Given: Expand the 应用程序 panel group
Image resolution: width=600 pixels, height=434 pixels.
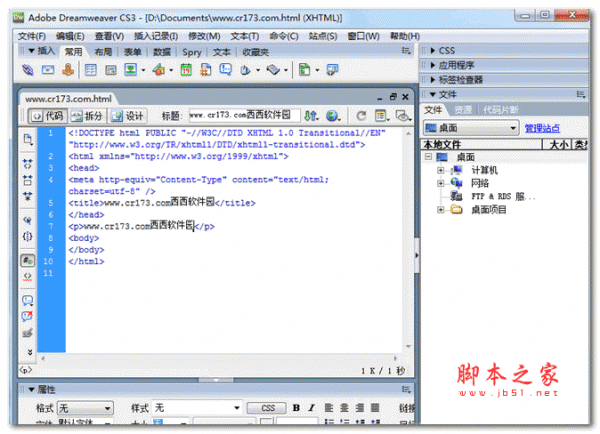Looking at the screenshot, I should pos(433,65).
